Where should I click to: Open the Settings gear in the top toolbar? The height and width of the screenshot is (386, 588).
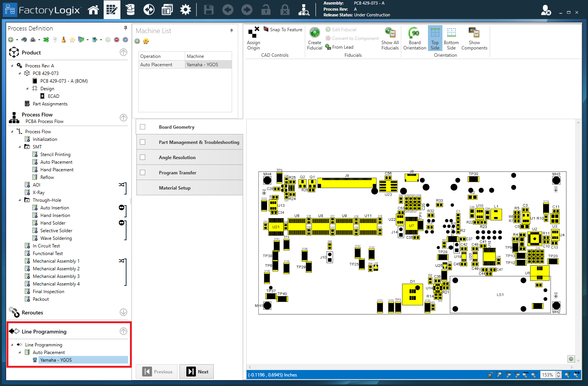pos(186,10)
